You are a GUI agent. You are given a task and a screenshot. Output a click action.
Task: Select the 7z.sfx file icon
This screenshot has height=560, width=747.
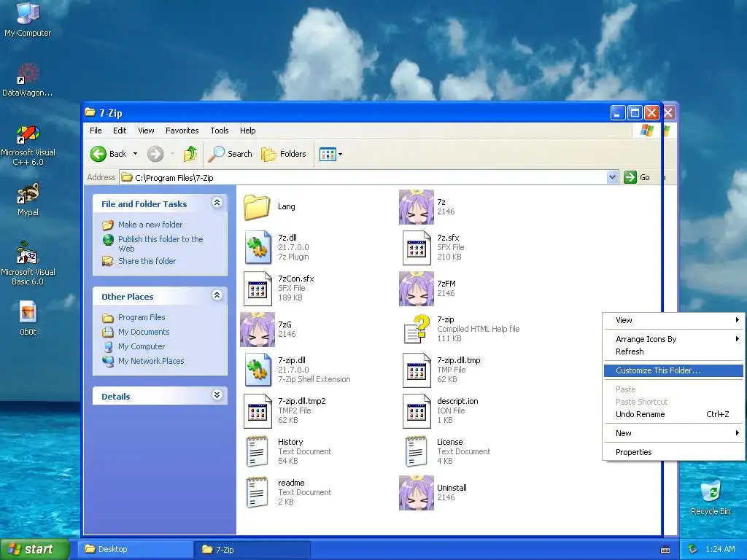click(x=417, y=248)
